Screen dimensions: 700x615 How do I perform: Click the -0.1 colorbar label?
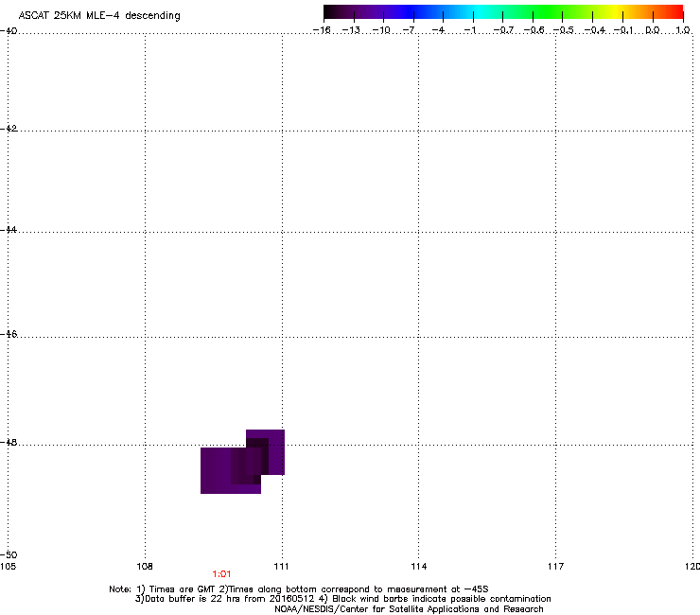(x=623, y=30)
